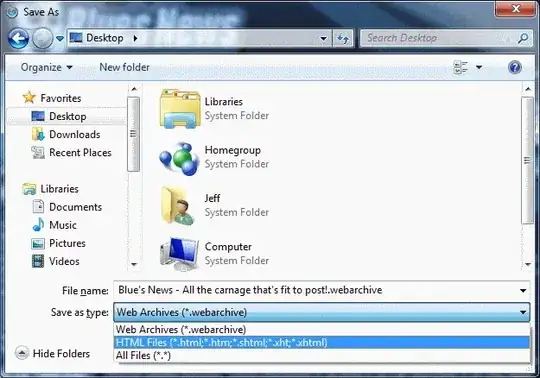
Task: Click the Save As title bar icon
Action: coord(12,12)
